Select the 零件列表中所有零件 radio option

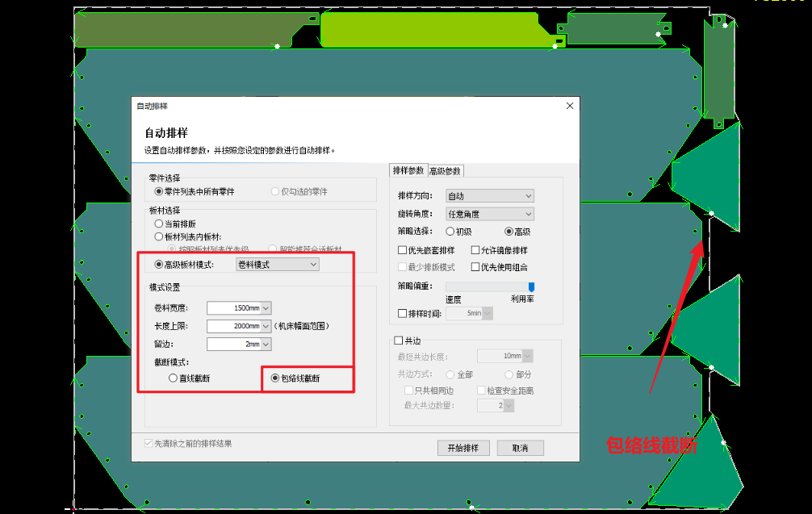pyautogui.click(x=159, y=191)
